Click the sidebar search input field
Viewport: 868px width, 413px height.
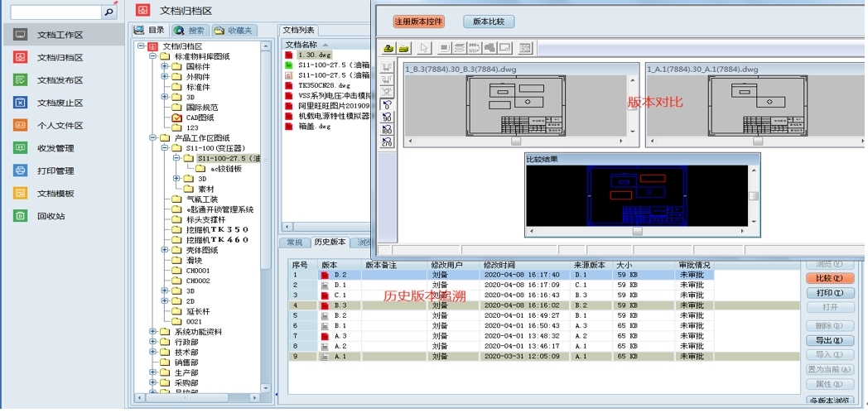pyautogui.click(x=56, y=12)
